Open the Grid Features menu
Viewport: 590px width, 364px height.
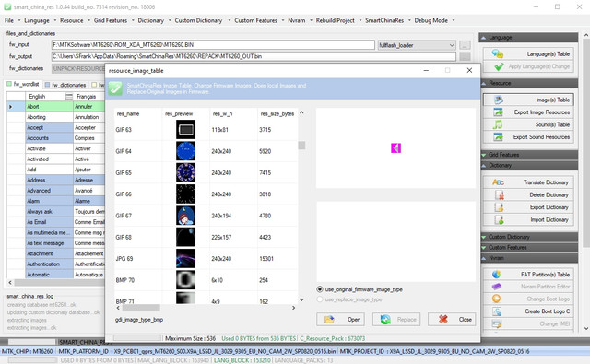111,20
